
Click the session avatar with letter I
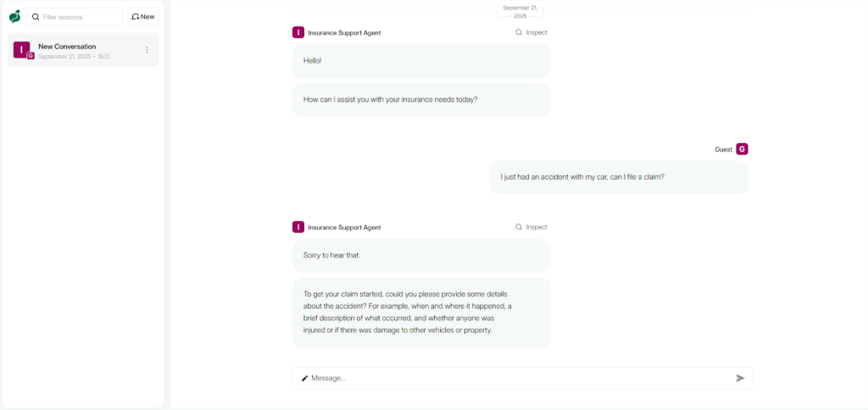coord(21,50)
